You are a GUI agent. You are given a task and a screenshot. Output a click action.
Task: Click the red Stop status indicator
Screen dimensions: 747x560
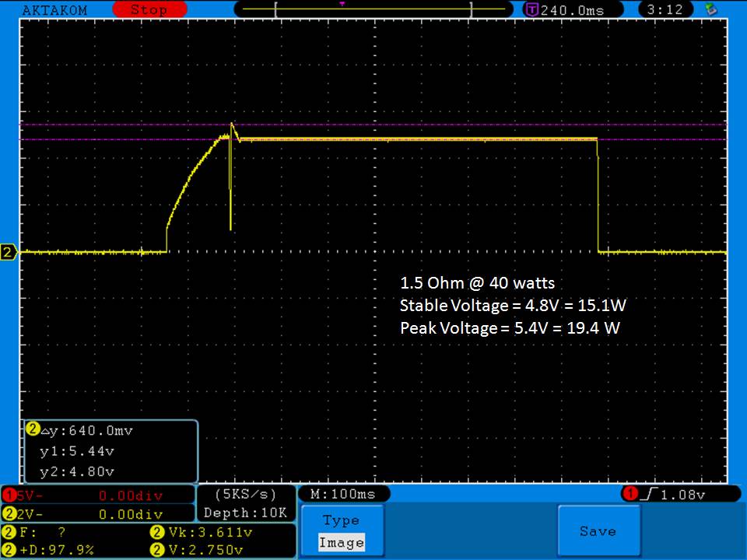149,9
